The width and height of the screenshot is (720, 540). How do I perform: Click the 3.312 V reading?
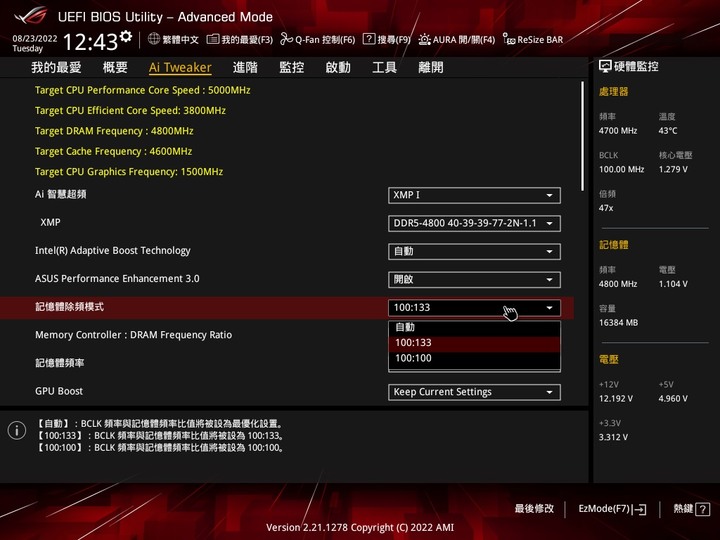coord(613,437)
